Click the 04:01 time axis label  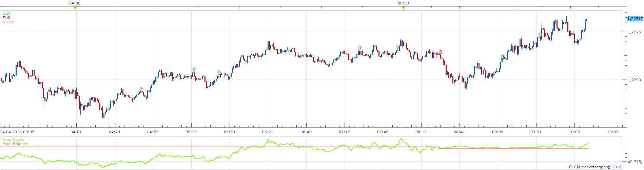point(76,132)
